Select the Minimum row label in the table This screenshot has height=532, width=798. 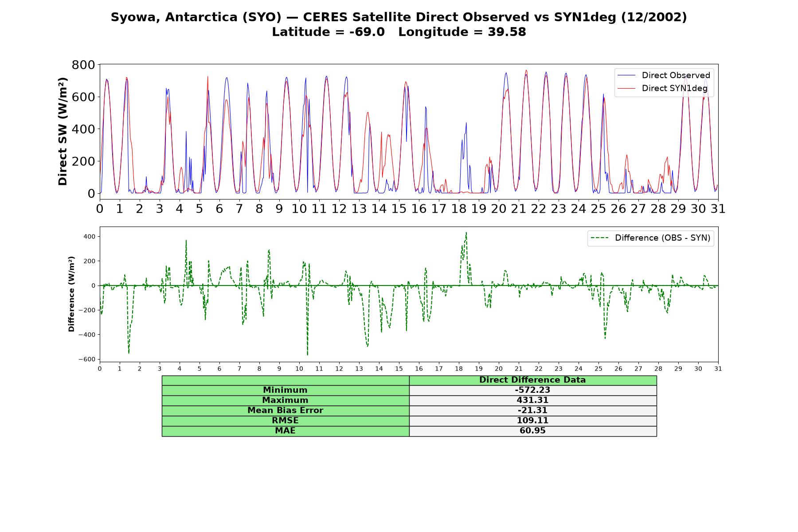coord(285,390)
